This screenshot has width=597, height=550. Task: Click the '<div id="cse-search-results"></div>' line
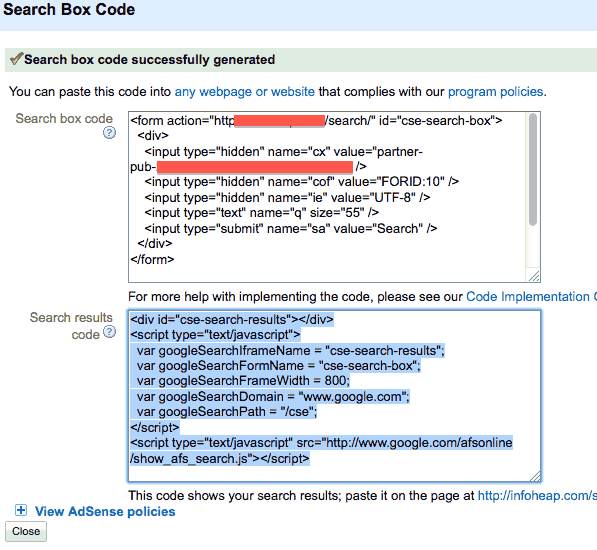pyautogui.click(x=232, y=319)
